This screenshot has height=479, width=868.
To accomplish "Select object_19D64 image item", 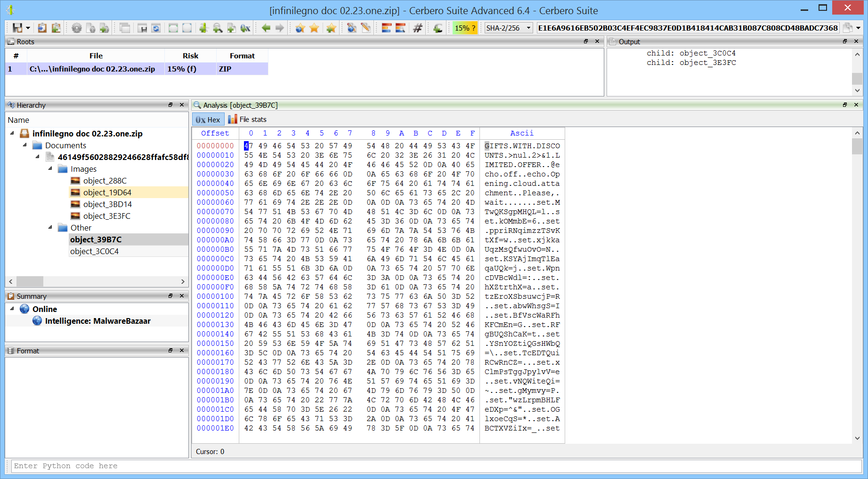I will 107,192.
